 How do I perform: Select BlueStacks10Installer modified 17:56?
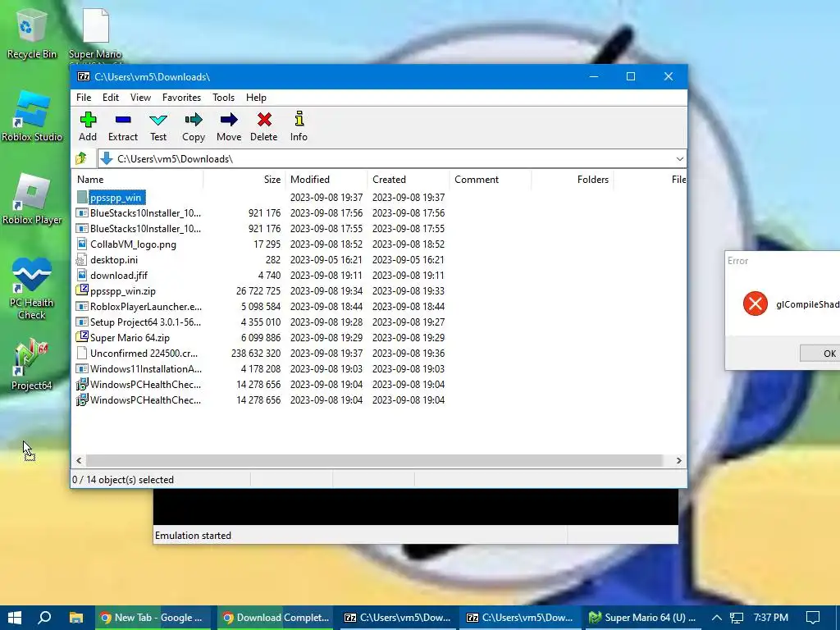click(x=260, y=212)
